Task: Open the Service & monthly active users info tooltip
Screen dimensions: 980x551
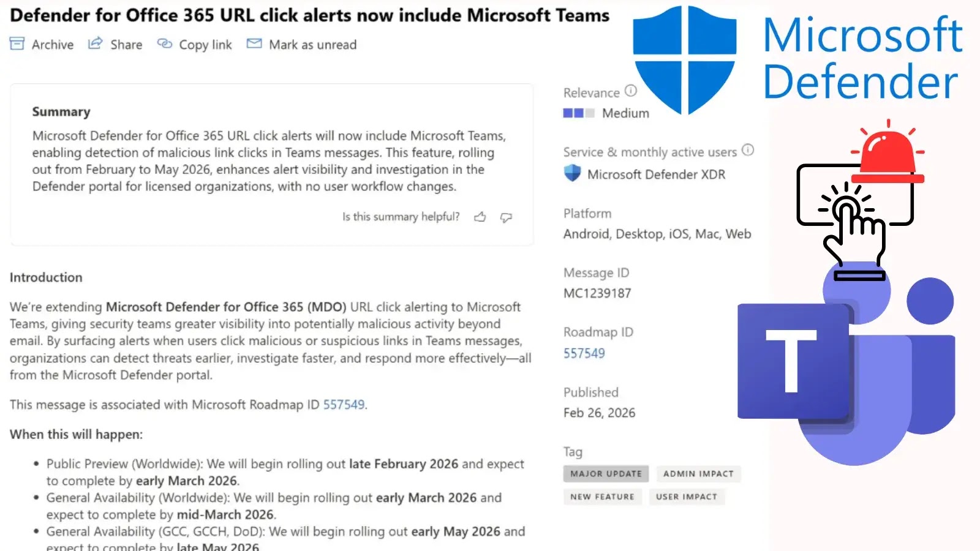Action: click(747, 149)
